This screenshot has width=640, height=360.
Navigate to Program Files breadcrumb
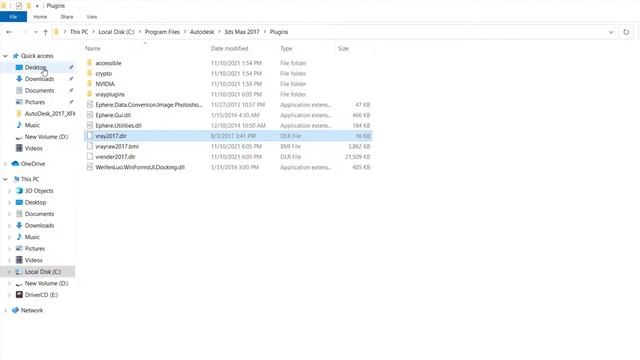pyautogui.click(x=162, y=32)
